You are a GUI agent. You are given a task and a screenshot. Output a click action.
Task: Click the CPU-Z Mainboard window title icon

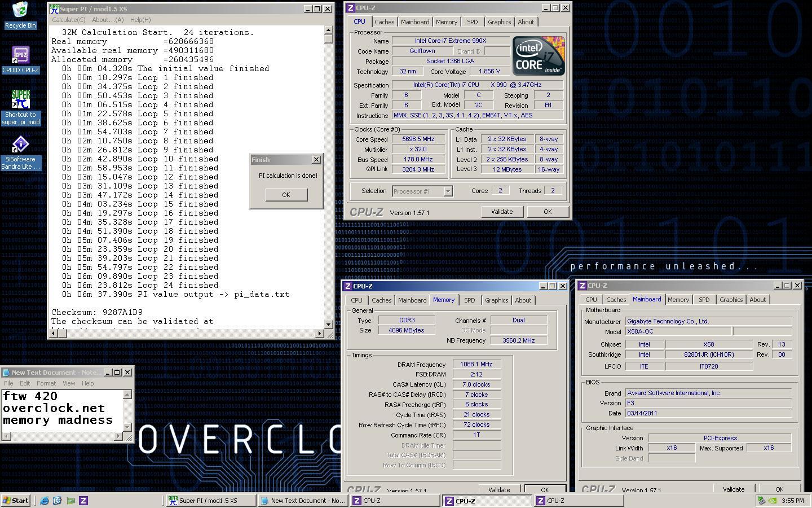tap(582, 286)
